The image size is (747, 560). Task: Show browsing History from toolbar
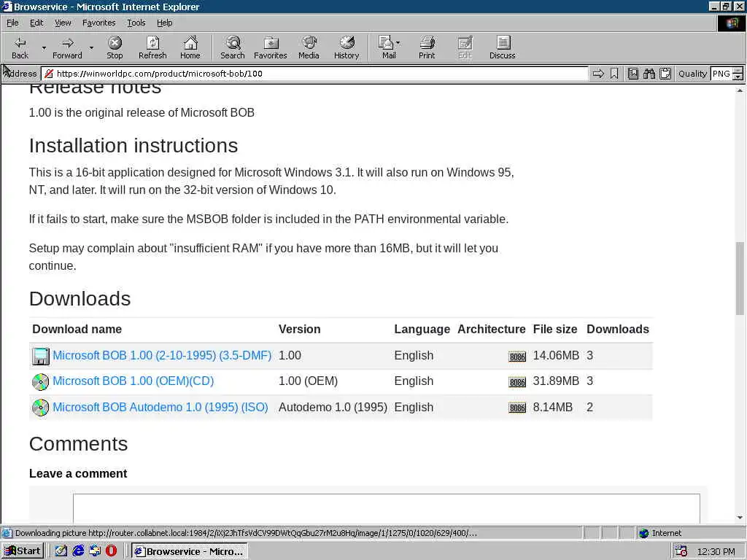pyautogui.click(x=347, y=47)
